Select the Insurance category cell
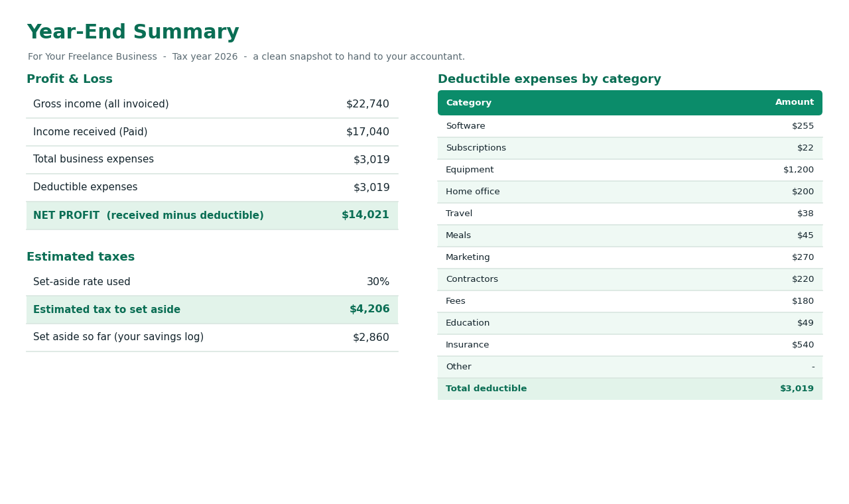 (468, 345)
